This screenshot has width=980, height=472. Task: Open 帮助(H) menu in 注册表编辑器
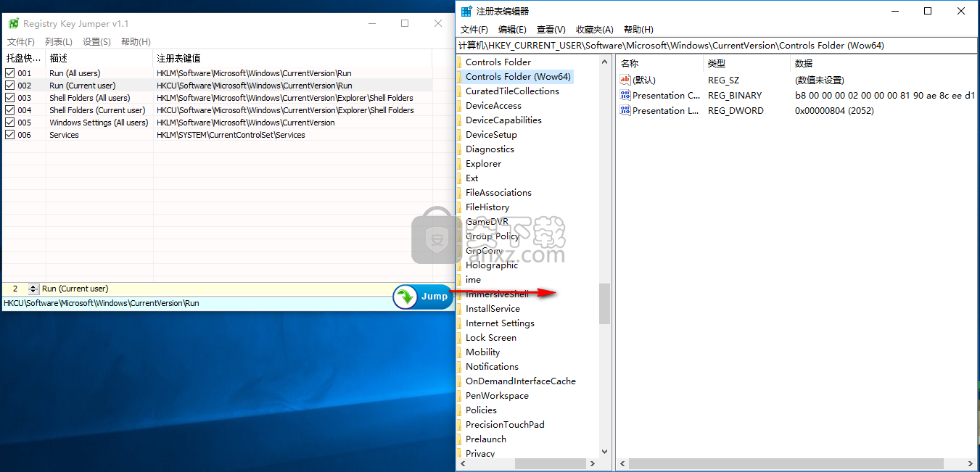638,30
